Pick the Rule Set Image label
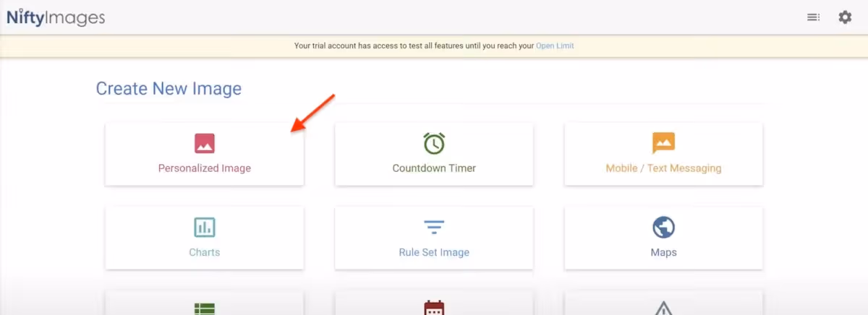 [434, 253]
